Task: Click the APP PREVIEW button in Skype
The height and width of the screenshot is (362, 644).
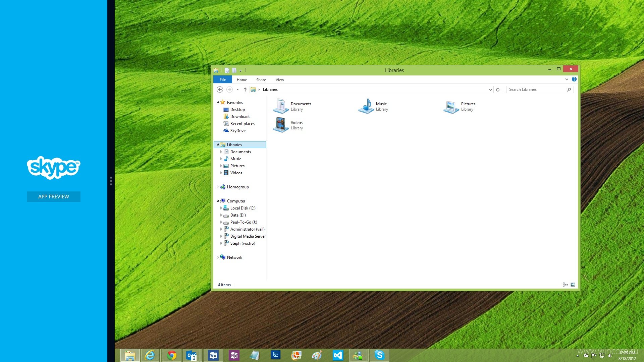Action: pos(54,196)
